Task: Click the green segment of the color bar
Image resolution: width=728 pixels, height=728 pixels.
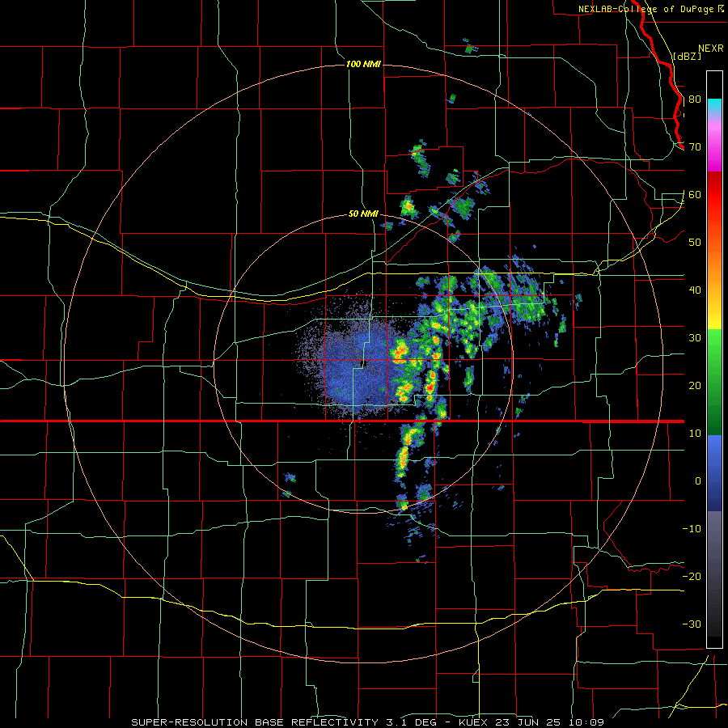Action: tap(714, 382)
